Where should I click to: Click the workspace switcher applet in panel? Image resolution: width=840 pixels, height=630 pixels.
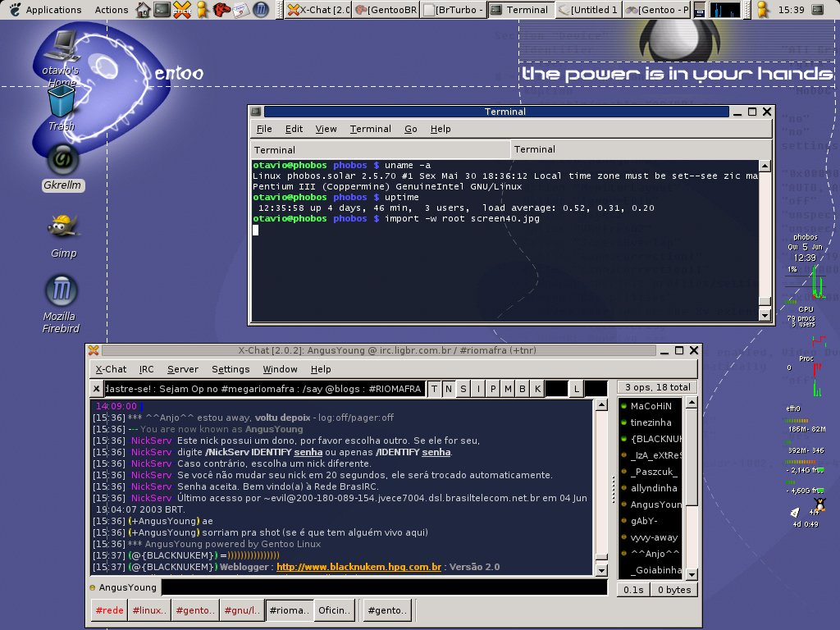(x=699, y=10)
